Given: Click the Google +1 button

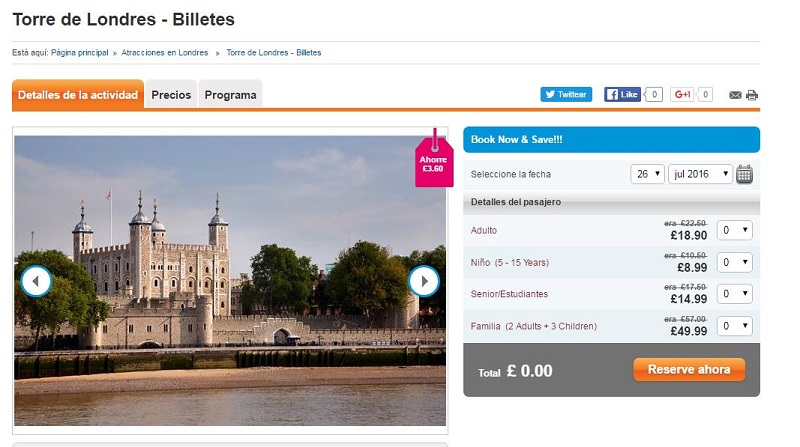Looking at the screenshot, I should click(x=682, y=94).
